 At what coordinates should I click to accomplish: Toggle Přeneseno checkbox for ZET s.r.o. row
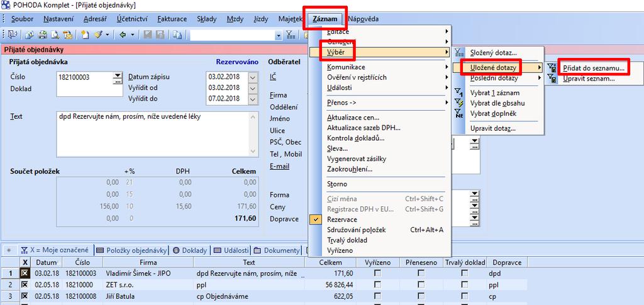[421, 284]
